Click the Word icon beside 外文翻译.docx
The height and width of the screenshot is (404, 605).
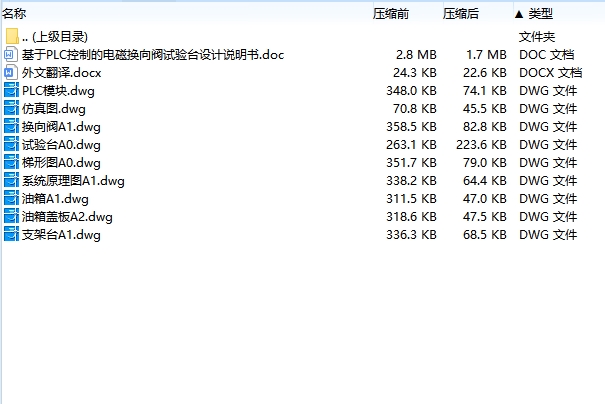[11, 73]
